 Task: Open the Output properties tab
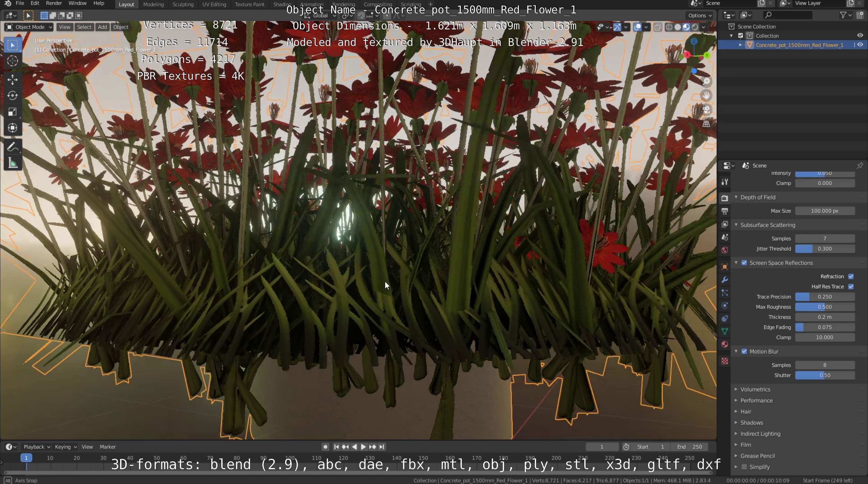[725, 211]
